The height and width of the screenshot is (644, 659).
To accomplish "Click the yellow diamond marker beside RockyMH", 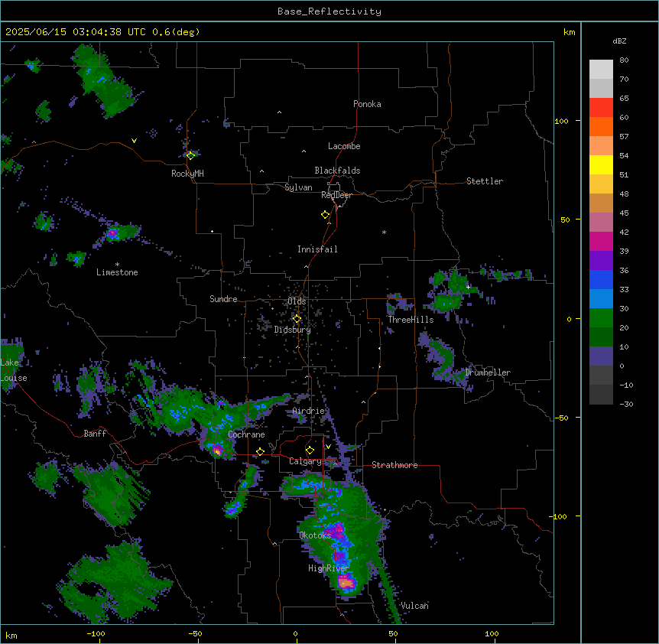I will pyautogui.click(x=190, y=155).
